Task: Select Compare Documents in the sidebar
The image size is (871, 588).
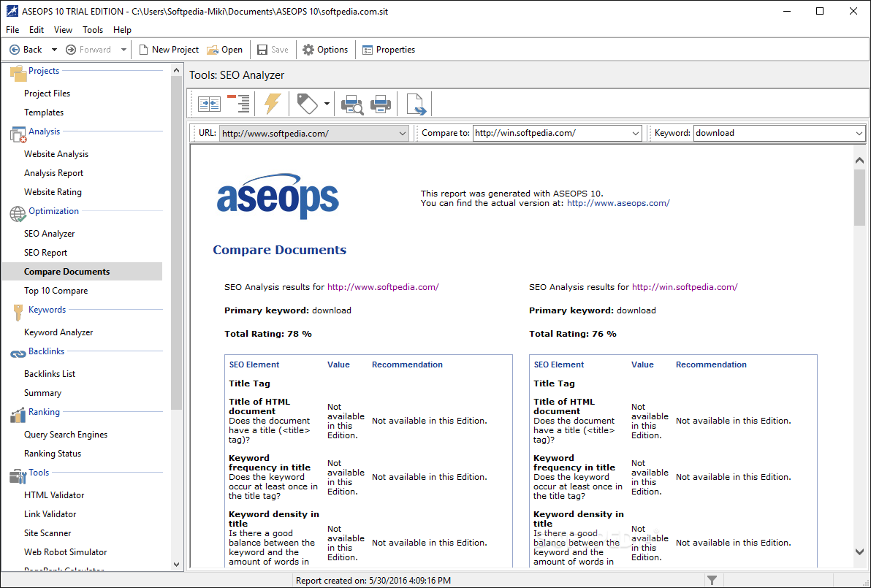Action: (83, 272)
